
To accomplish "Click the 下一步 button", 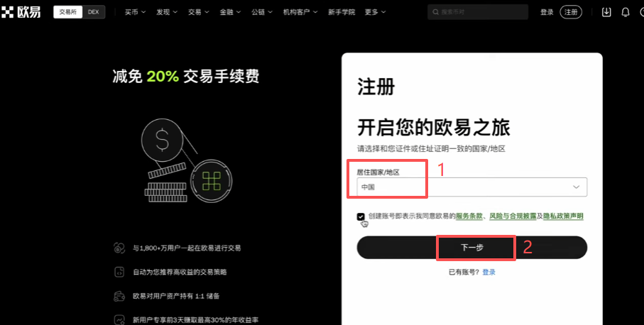I will 472,248.
